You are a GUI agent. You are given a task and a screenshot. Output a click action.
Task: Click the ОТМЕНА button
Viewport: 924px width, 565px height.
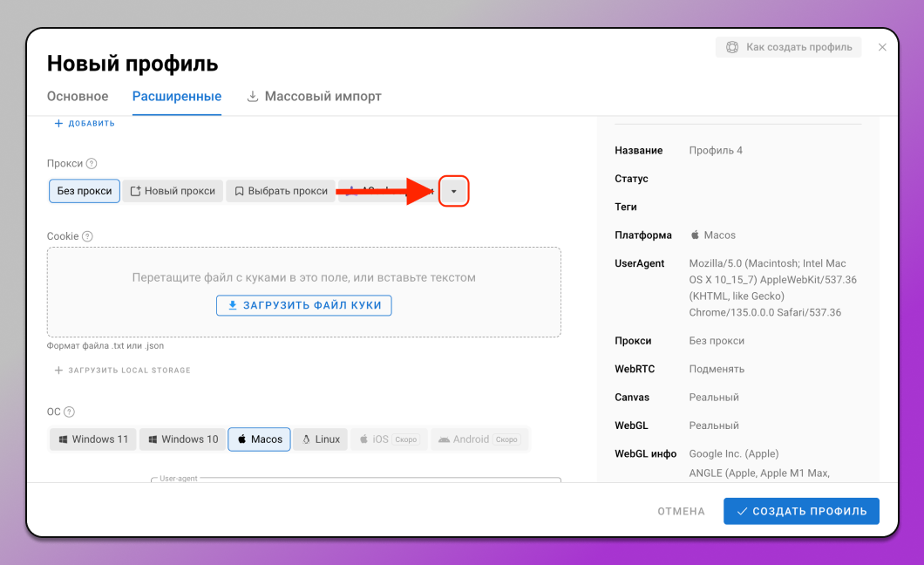[x=681, y=511]
